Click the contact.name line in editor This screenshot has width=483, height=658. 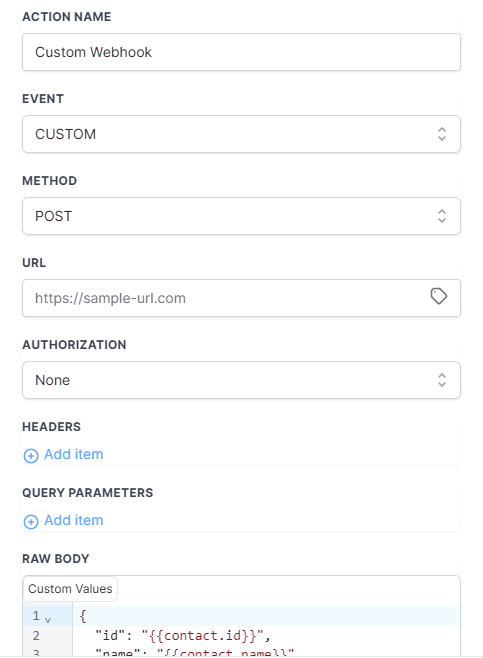coord(194,653)
